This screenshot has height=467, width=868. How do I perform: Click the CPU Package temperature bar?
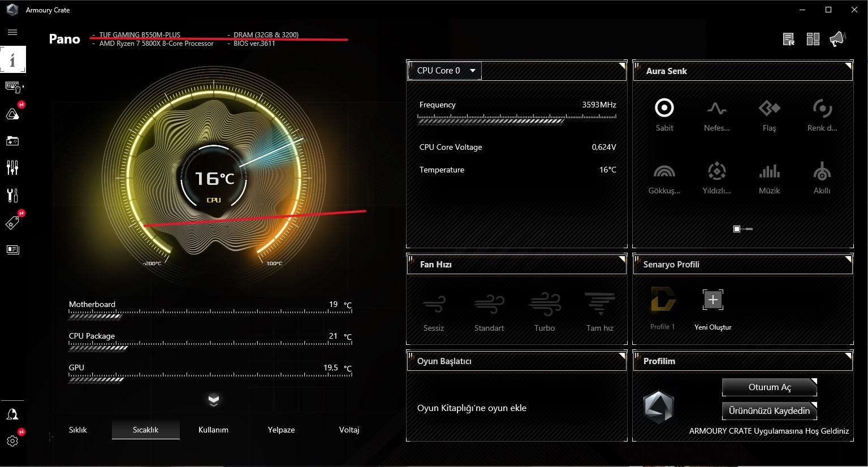point(210,345)
